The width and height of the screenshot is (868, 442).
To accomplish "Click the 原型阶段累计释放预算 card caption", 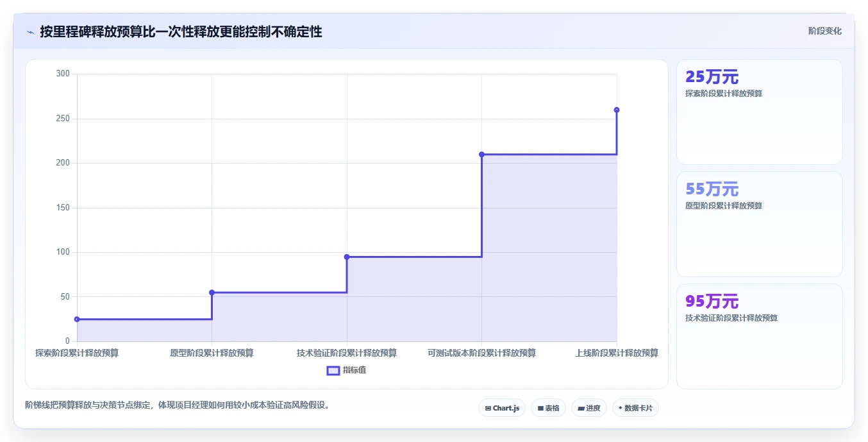I will 724,205.
